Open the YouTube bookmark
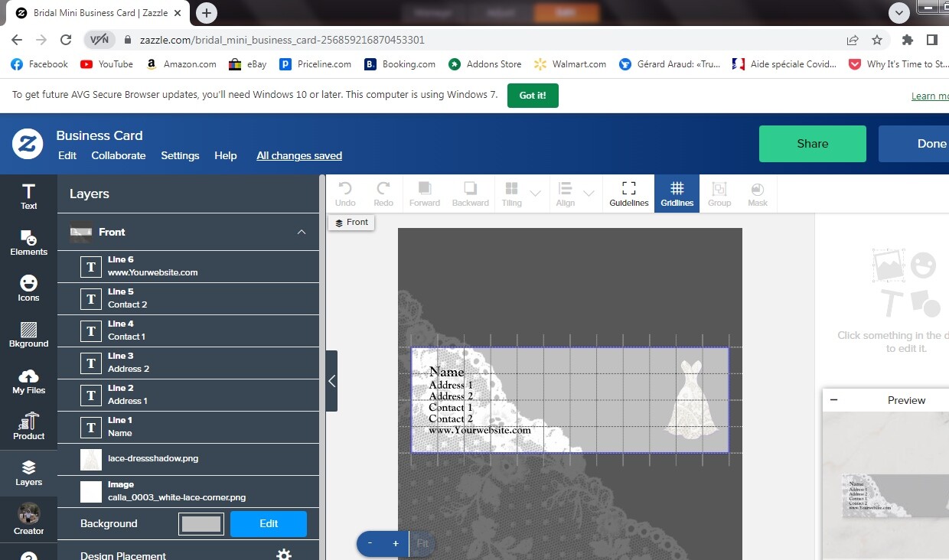Viewport: 949px width, 560px height. click(x=106, y=64)
